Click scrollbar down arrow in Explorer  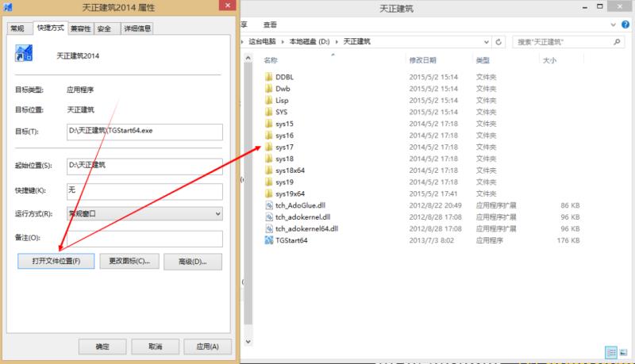[x=248, y=341]
